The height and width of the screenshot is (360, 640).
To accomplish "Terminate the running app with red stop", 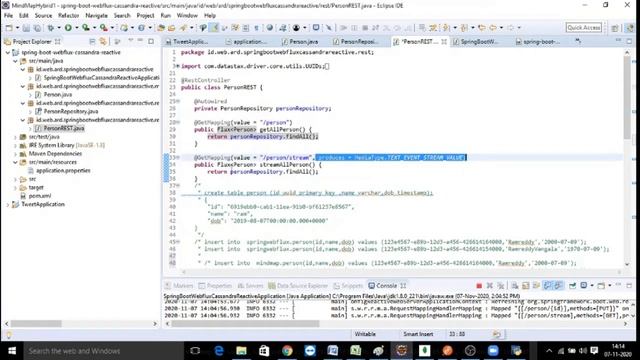I will [x=479, y=286].
